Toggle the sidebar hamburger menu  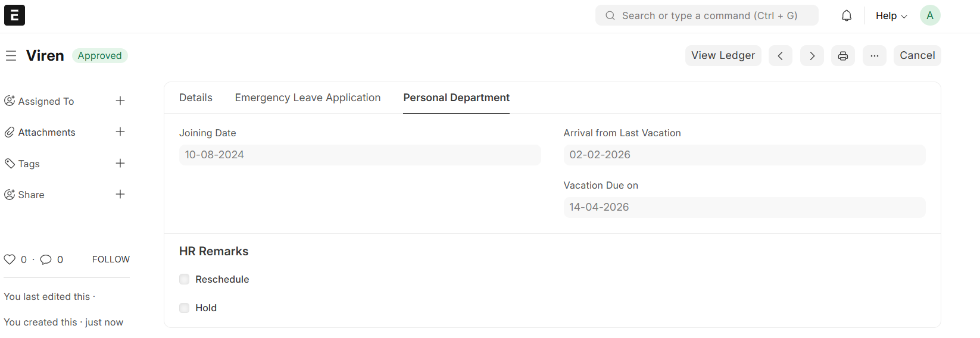pos(11,56)
